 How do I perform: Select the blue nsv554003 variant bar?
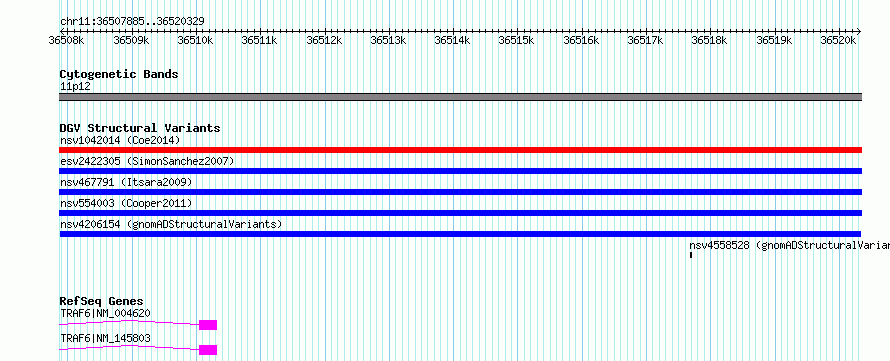tap(460, 213)
